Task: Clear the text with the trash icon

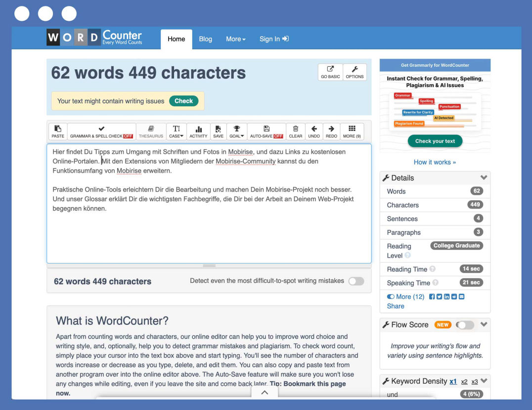Action: 296,132
